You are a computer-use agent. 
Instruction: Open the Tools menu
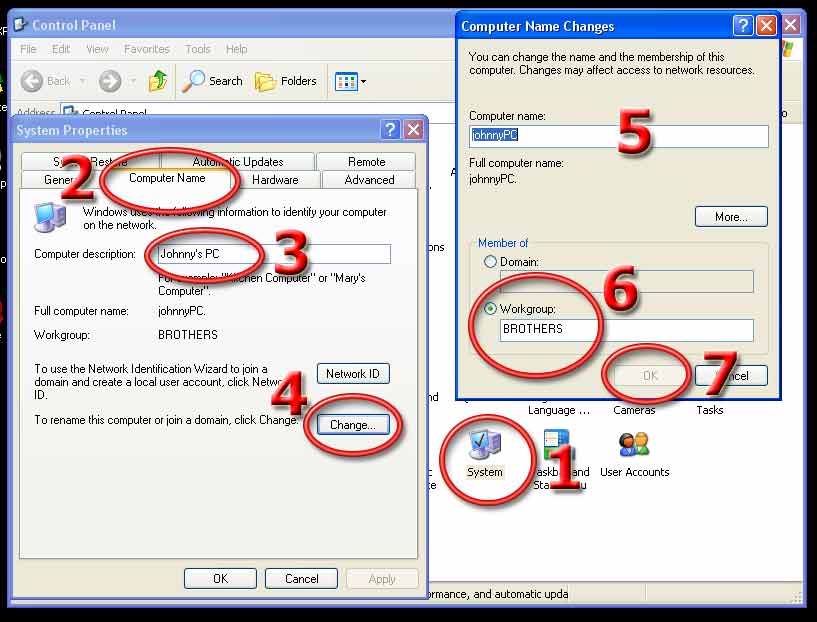point(198,49)
